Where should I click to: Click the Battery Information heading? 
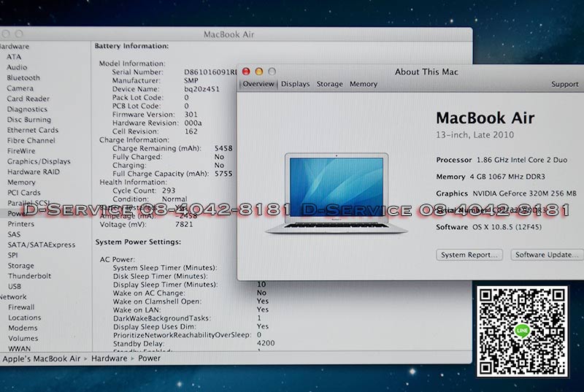pyautogui.click(x=131, y=46)
